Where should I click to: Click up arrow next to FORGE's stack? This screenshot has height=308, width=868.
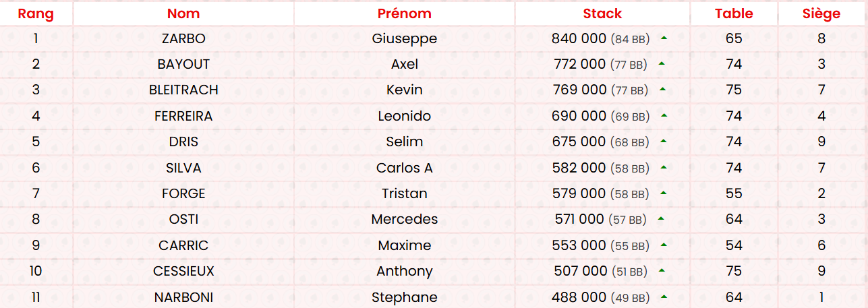click(x=664, y=193)
